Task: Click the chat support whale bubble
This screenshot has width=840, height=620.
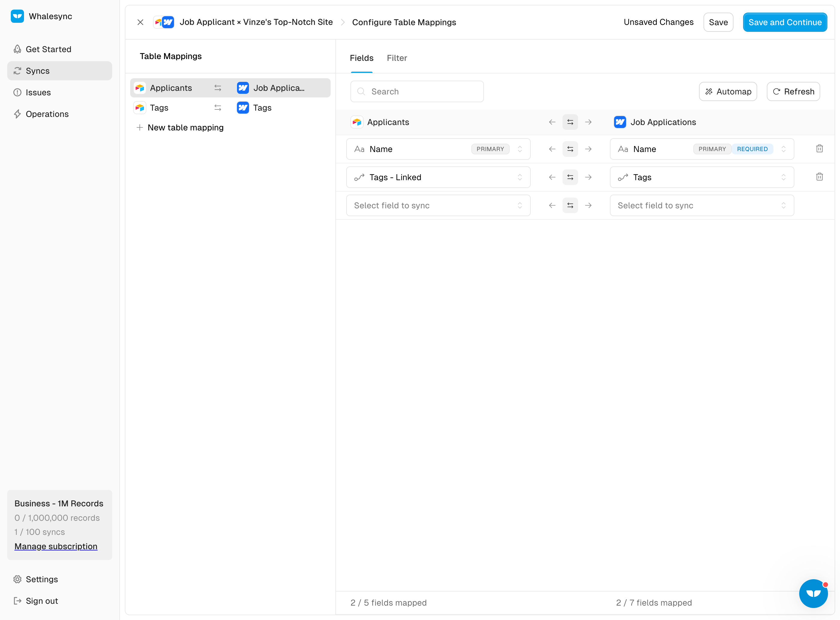Action: coord(813,593)
